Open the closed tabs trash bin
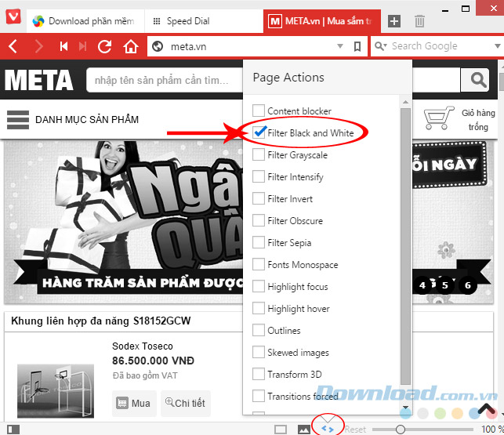 [420, 21]
